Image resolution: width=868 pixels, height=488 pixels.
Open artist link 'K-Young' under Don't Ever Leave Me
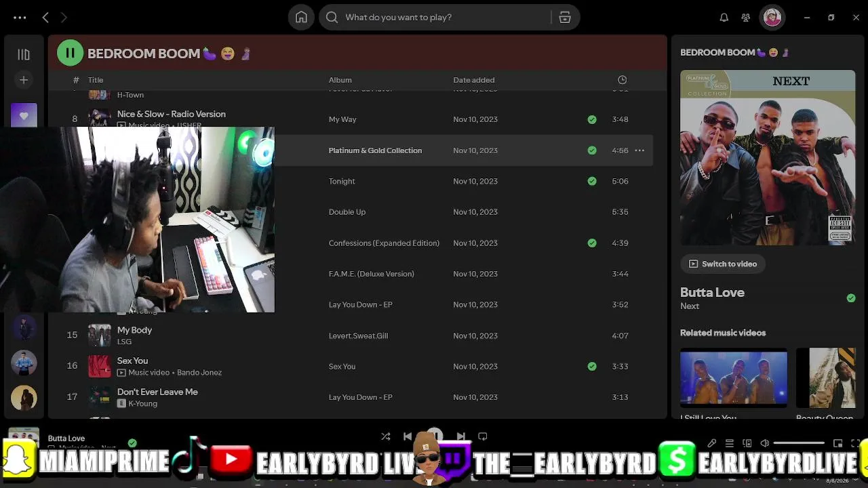[142, 404]
